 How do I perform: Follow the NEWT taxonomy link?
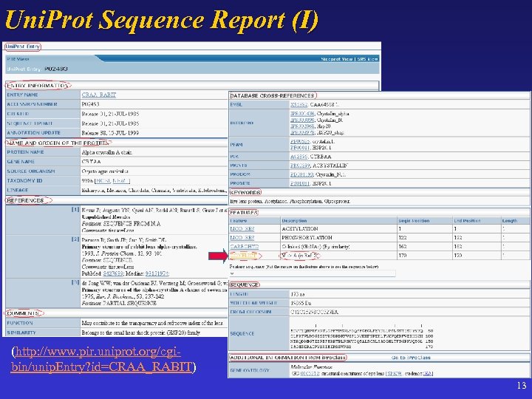tap(120, 181)
